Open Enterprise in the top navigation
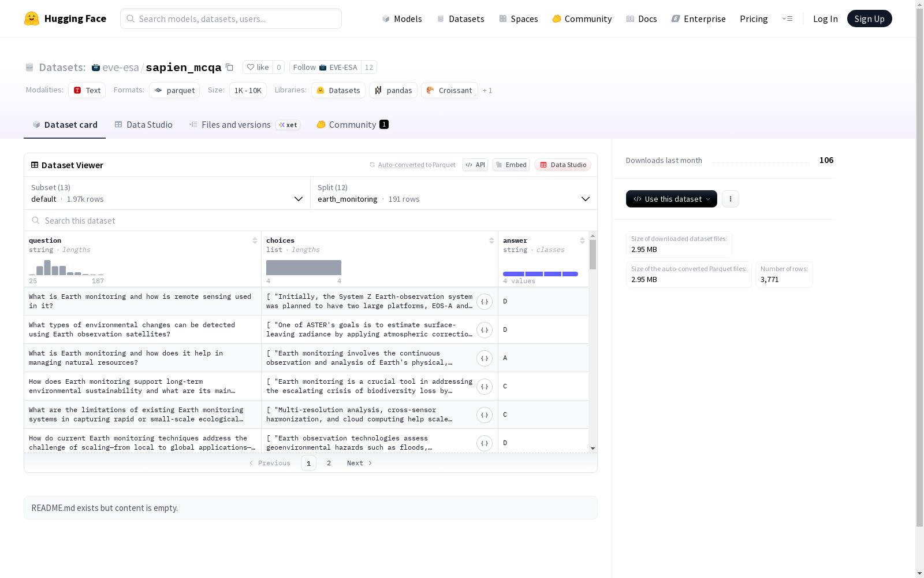924x578 pixels. click(698, 18)
